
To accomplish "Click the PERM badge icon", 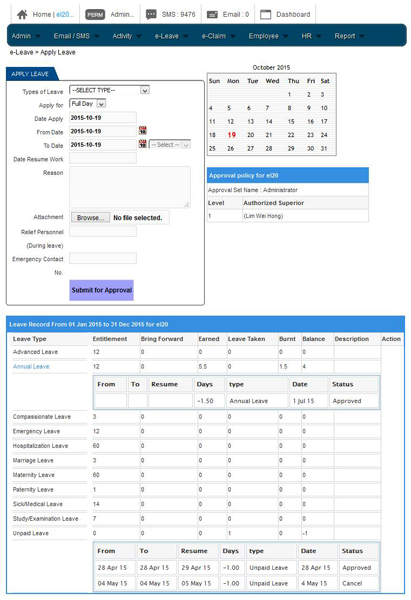I will point(95,15).
